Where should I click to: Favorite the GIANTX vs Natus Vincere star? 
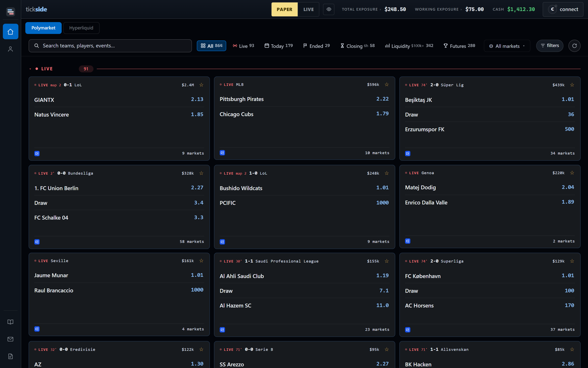tap(202, 85)
